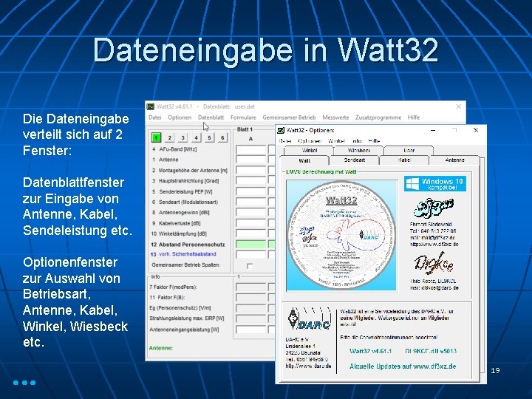The height and width of the screenshot is (399, 532).
Task: Open the http://www.darc.de link
Action: point(308,366)
